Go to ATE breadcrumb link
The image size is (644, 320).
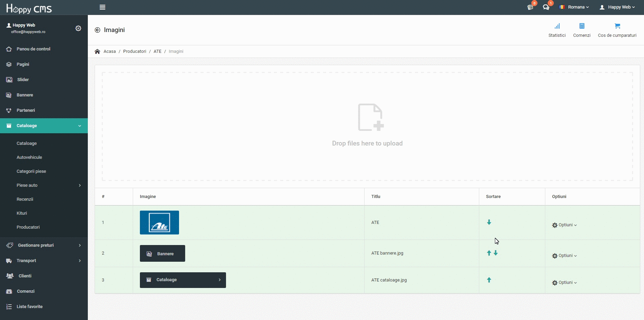coord(157,51)
